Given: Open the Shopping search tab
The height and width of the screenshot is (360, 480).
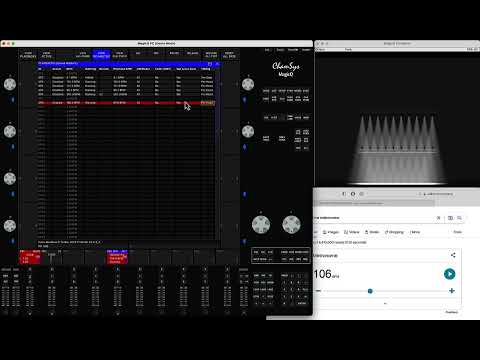Looking at the screenshot, I should coord(394,232).
